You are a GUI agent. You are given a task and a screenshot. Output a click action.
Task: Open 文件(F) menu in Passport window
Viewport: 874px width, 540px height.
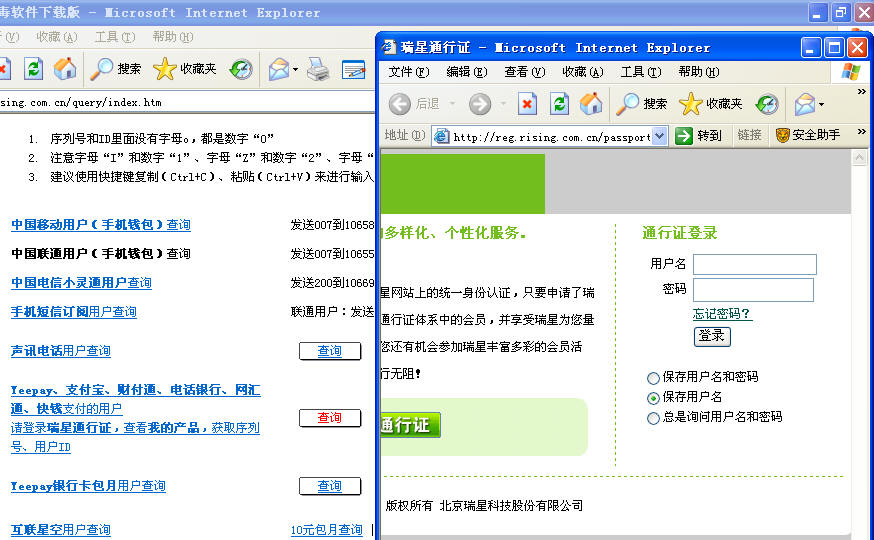point(409,72)
